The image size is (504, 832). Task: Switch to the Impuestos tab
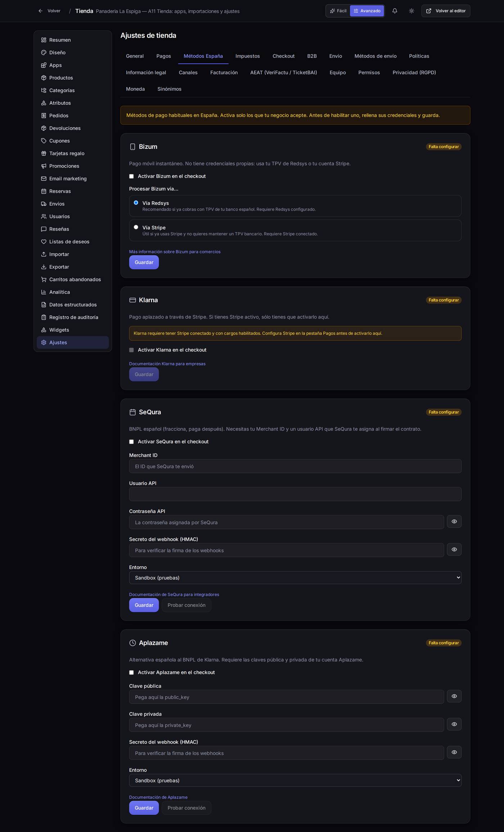[x=248, y=56]
